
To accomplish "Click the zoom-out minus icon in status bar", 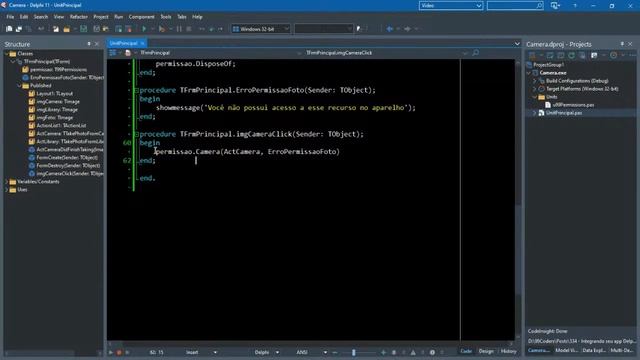I will pos(335,352).
